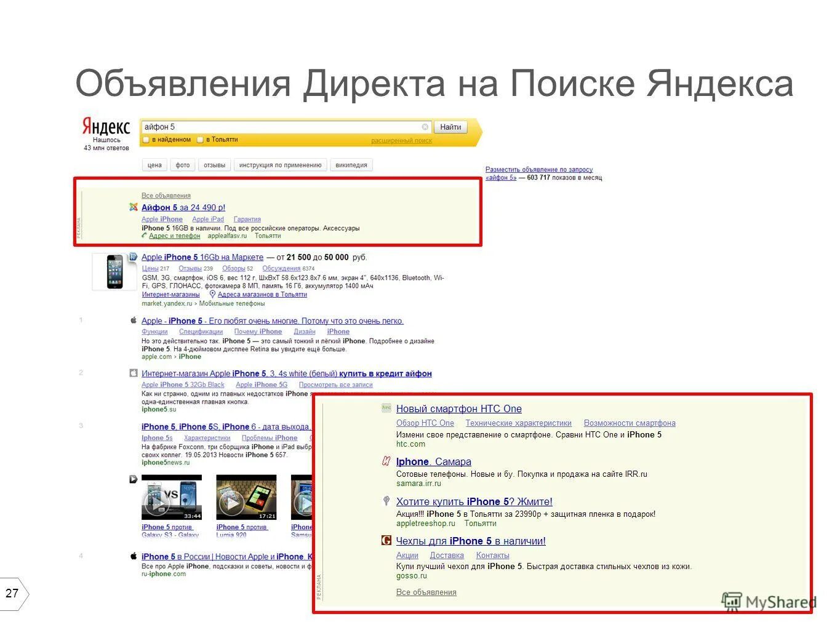Open the 'Обзор HTC One' sublink
The width and height of the screenshot is (840, 630).
click(x=425, y=423)
